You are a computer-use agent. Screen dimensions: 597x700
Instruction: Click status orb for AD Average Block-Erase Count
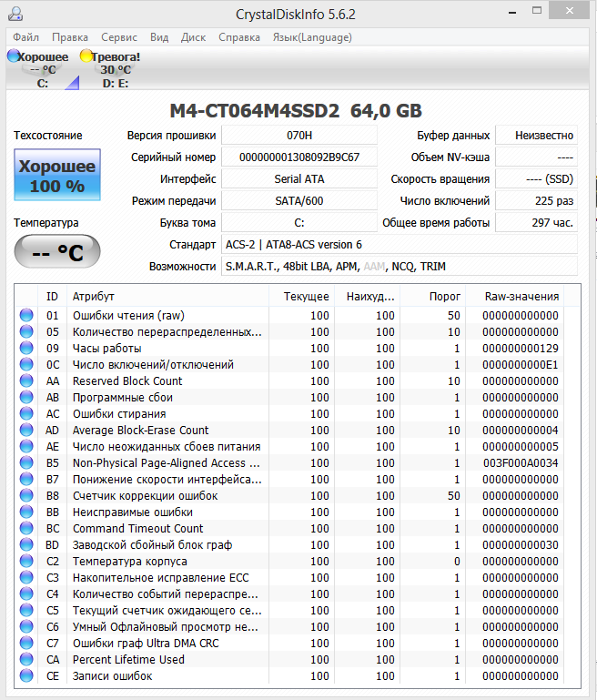(26, 430)
